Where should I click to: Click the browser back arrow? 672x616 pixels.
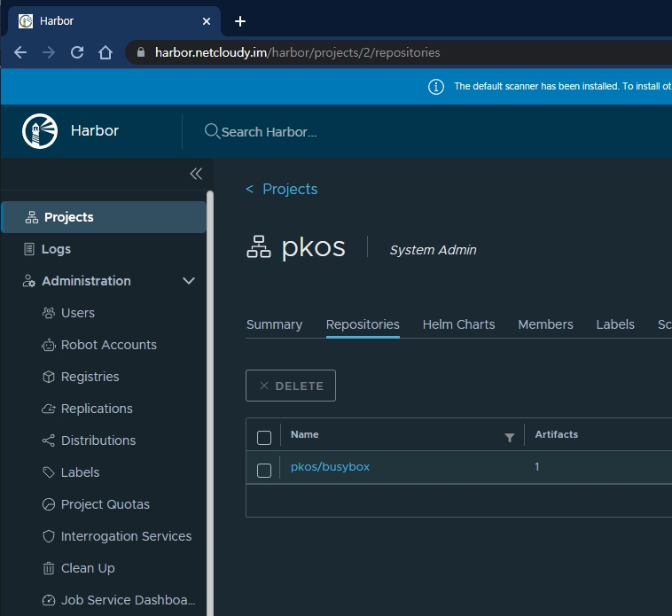[20, 52]
